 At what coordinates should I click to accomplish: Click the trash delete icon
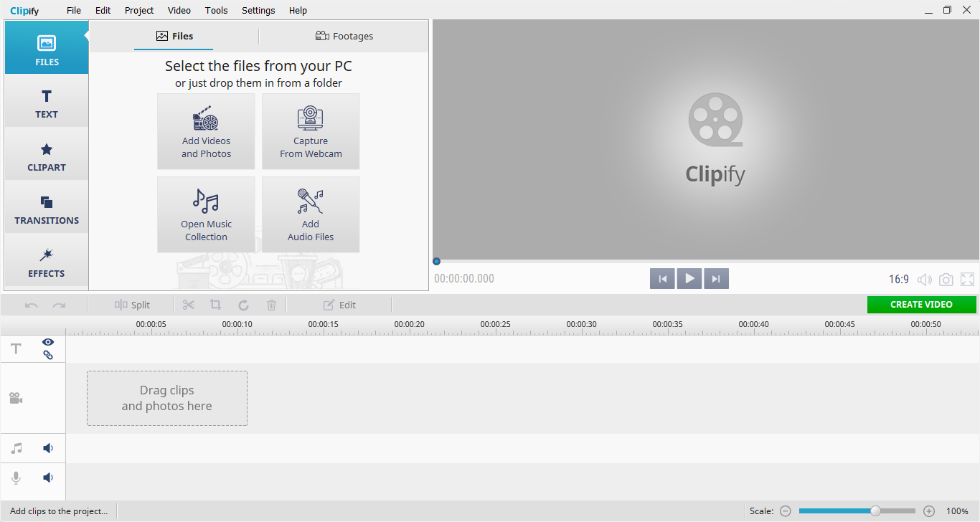click(x=271, y=305)
